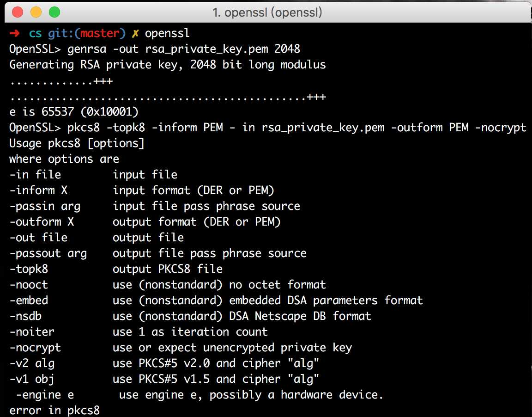This screenshot has height=417, width=532.
Task: Click the 'e is 65537 (0x10001)' line
Action: pos(74,112)
